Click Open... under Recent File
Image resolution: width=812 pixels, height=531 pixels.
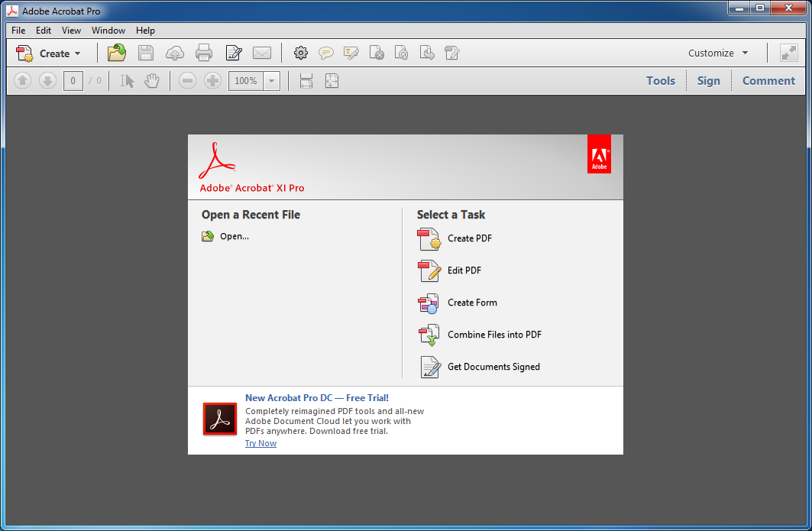point(234,236)
